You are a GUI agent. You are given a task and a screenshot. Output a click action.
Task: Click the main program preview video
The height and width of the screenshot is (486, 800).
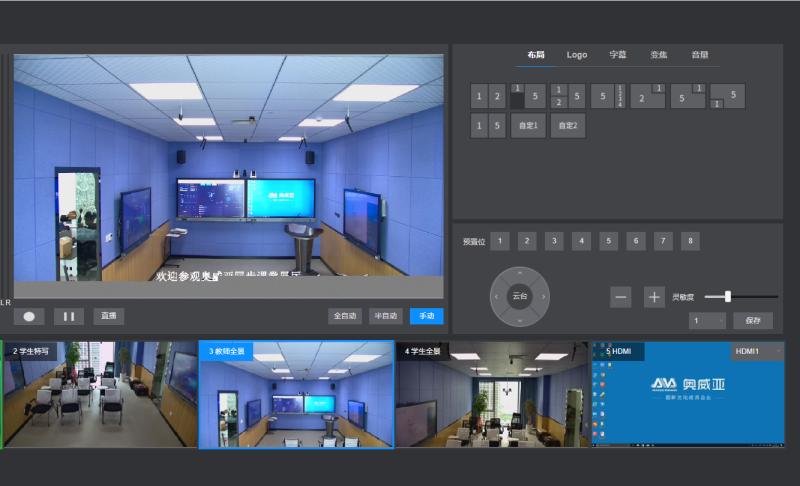coord(229,176)
